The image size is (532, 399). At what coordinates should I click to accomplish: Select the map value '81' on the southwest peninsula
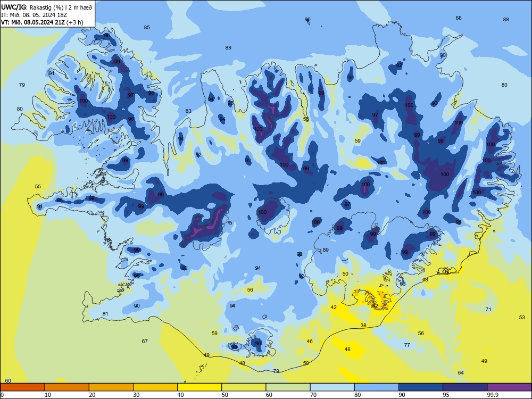pos(105,314)
